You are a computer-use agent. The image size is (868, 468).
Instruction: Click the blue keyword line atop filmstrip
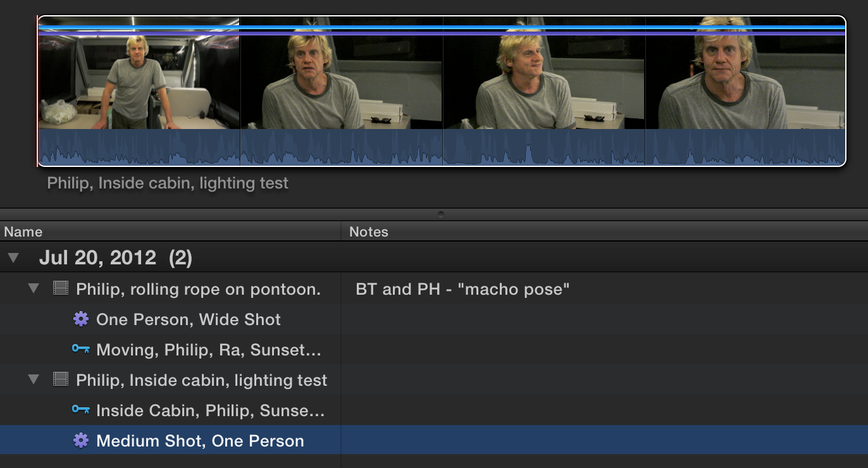point(442,27)
